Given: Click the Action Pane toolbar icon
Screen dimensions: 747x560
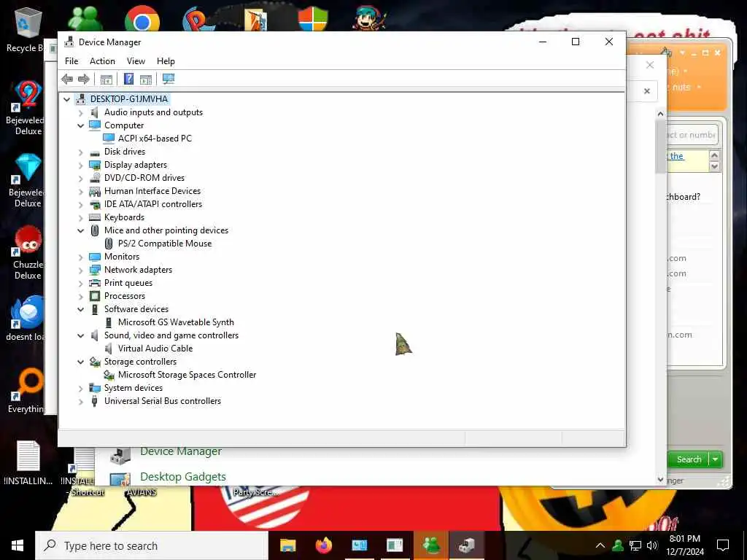Looking at the screenshot, I should [146, 79].
